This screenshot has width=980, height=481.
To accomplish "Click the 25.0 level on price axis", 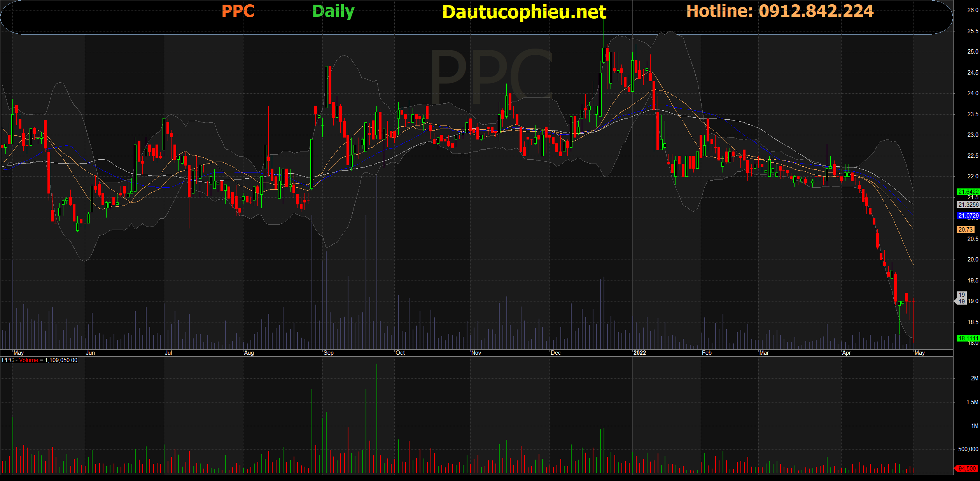I will click(972, 52).
